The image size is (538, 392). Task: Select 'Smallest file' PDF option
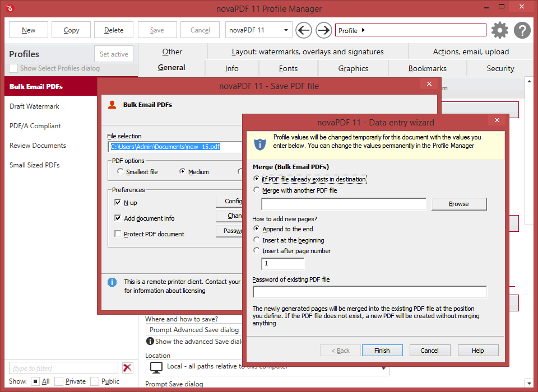(120, 171)
